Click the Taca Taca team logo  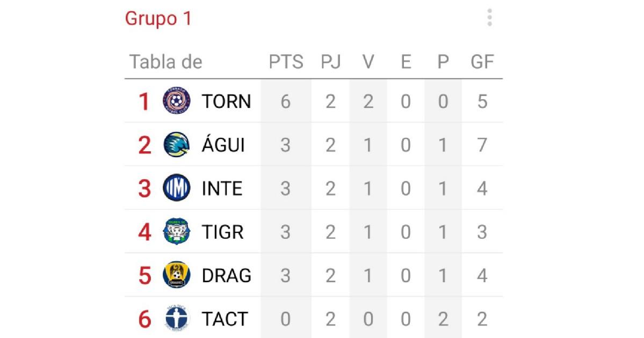point(177,318)
